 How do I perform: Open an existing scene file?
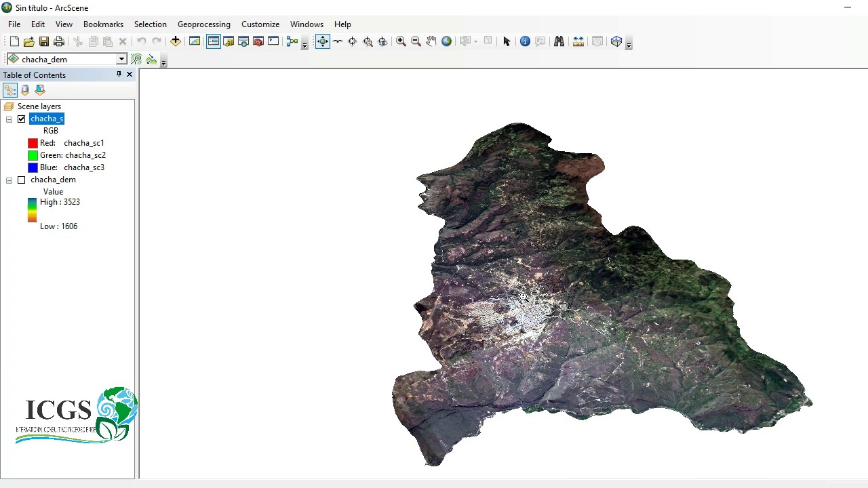coord(29,41)
